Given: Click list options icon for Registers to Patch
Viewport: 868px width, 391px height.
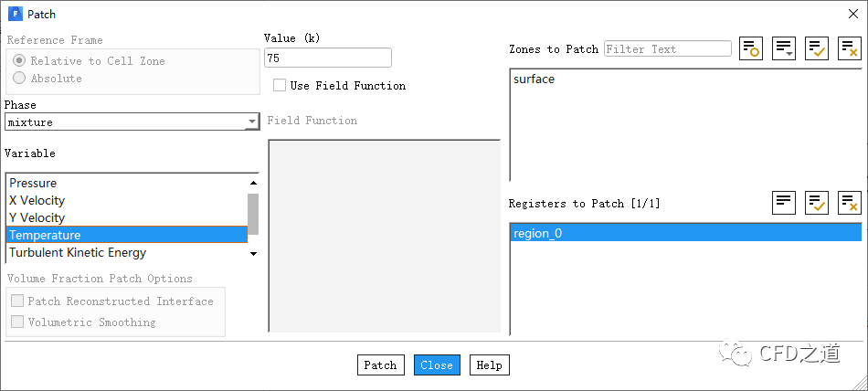Looking at the screenshot, I should (784, 203).
